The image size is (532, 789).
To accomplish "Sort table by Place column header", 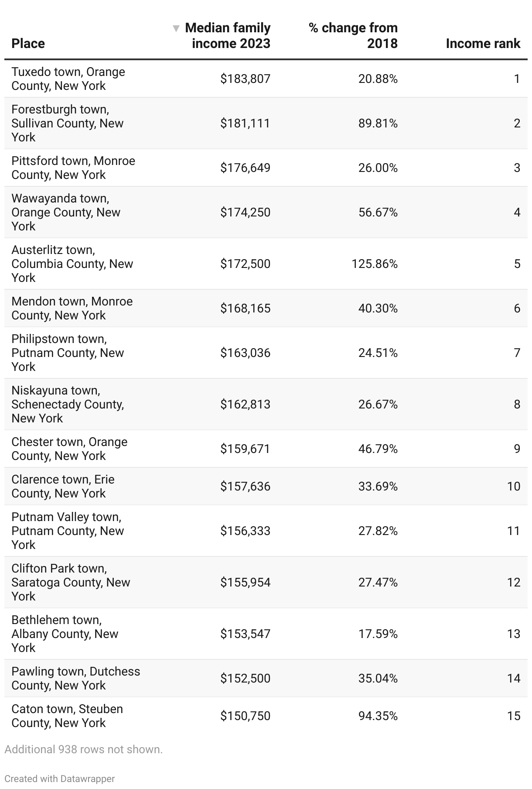I will [x=28, y=44].
